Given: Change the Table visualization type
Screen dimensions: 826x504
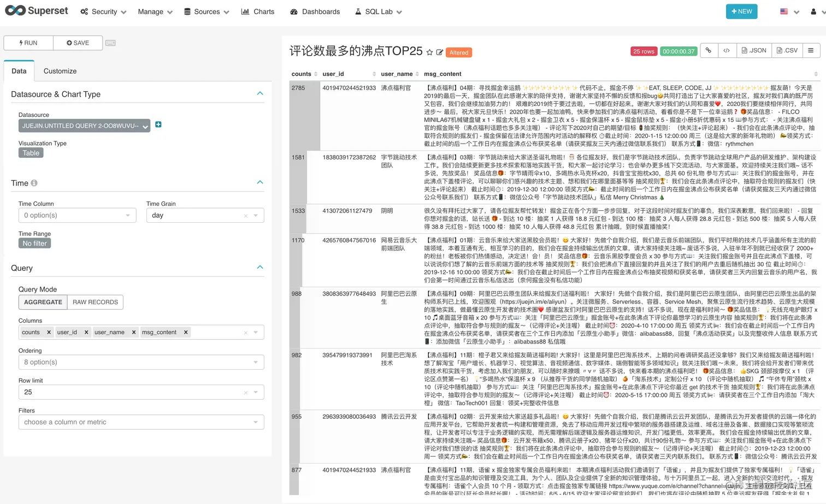Looking at the screenshot, I should (x=31, y=153).
